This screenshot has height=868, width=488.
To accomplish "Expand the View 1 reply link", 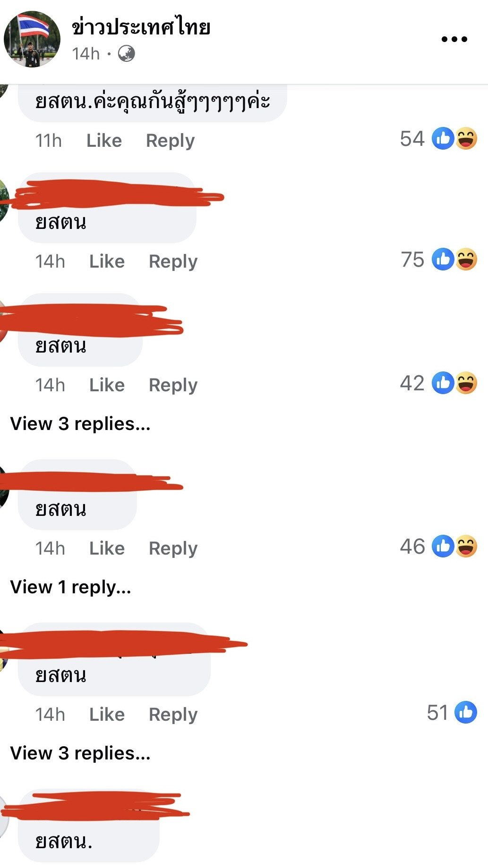I will (71, 587).
